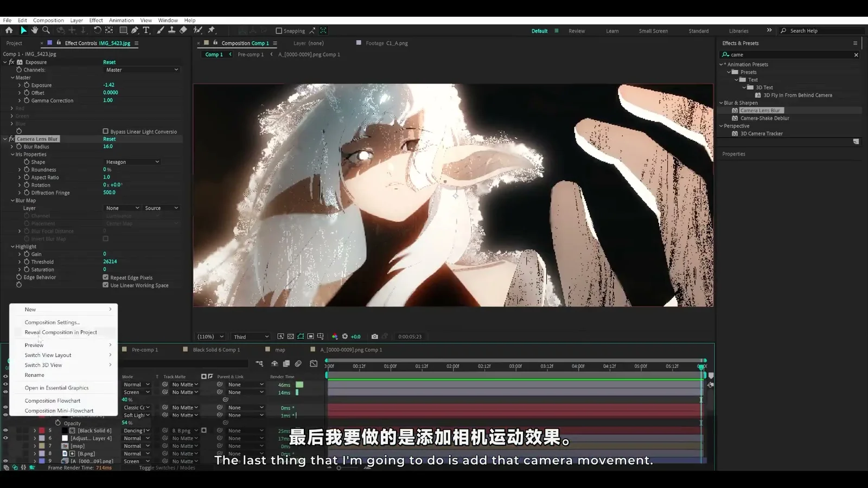The width and height of the screenshot is (868, 488).
Task: Toggle the Exposure effect fx switch
Action: coord(11,62)
